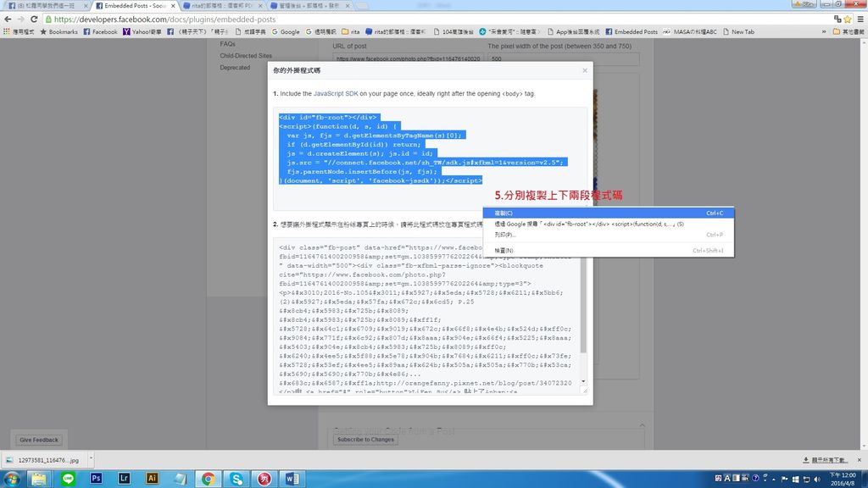Open the Bookmarks star folder

pyautogui.click(x=58, y=32)
